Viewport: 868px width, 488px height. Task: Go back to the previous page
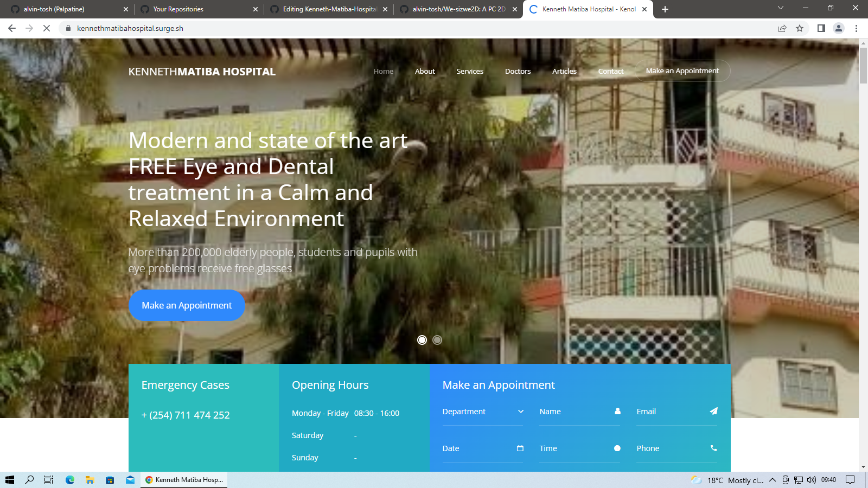coord(12,28)
